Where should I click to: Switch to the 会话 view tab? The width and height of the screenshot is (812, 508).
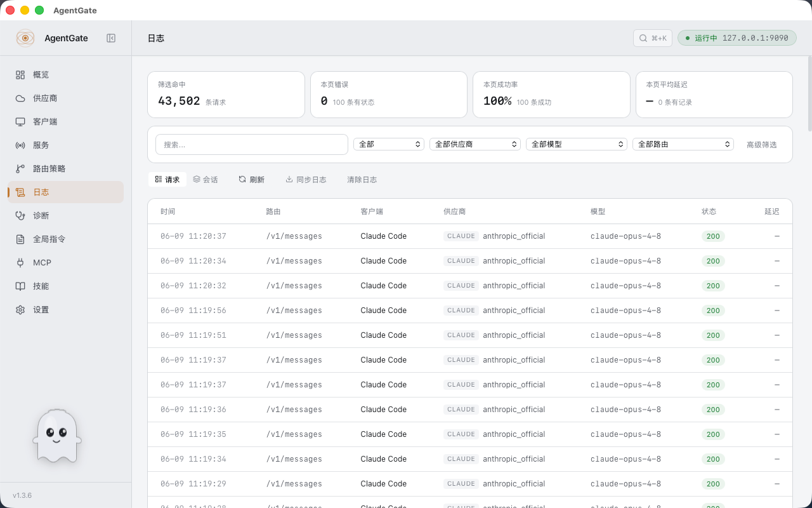(x=206, y=180)
